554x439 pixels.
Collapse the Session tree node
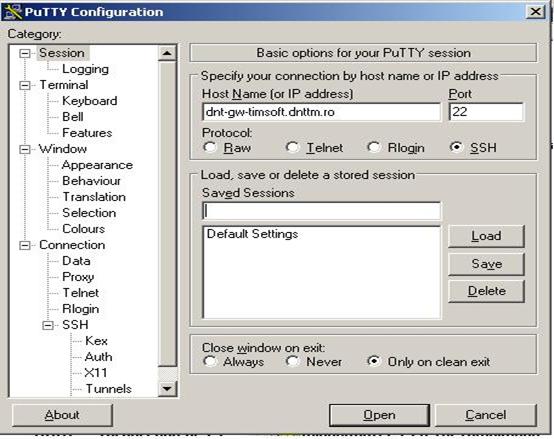click(x=25, y=53)
